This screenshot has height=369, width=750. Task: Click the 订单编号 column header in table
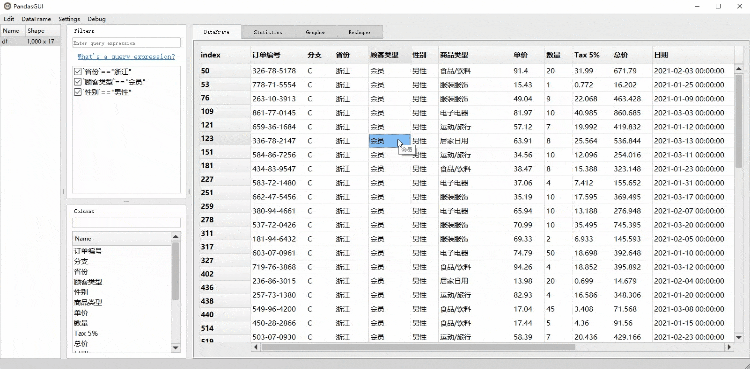[x=278, y=55]
